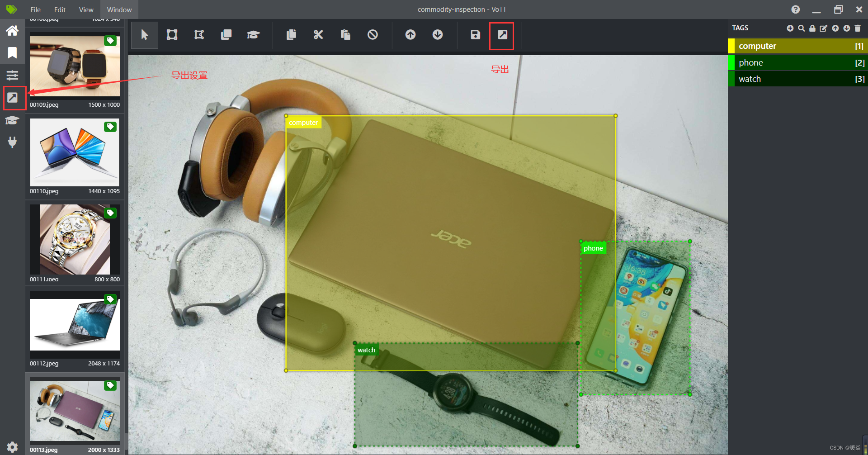Open Export Settings icon in the sidebar
Image resolution: width=868 pixels, height=455 pixels.
pos(12,98)
